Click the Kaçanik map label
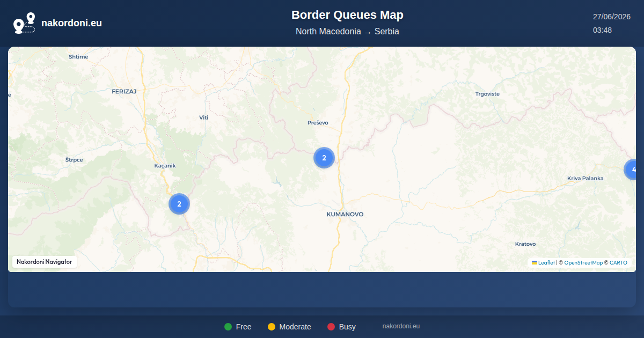The image size is (644, 338). point(165,166)
